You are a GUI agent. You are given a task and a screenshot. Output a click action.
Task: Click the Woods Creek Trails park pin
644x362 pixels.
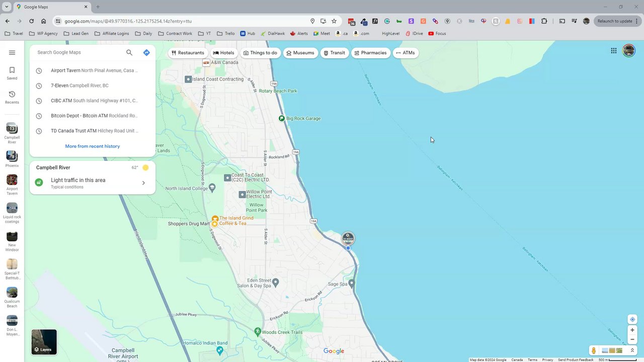258,331
